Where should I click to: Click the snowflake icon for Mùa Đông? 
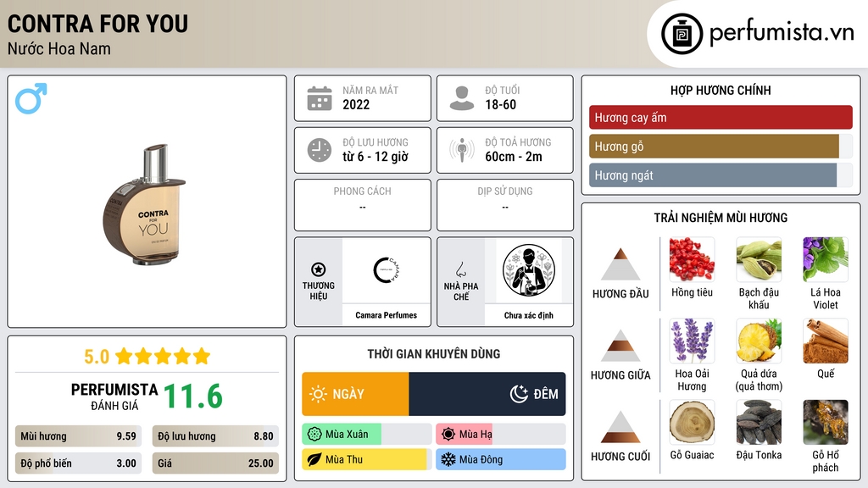448,460
